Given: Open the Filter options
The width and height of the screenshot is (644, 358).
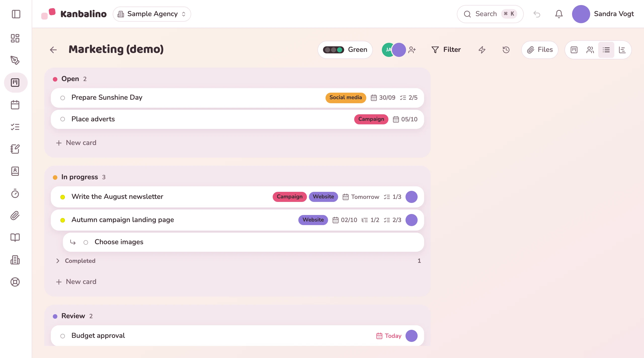Looking at the screenshot, I should tap(446, 50).
